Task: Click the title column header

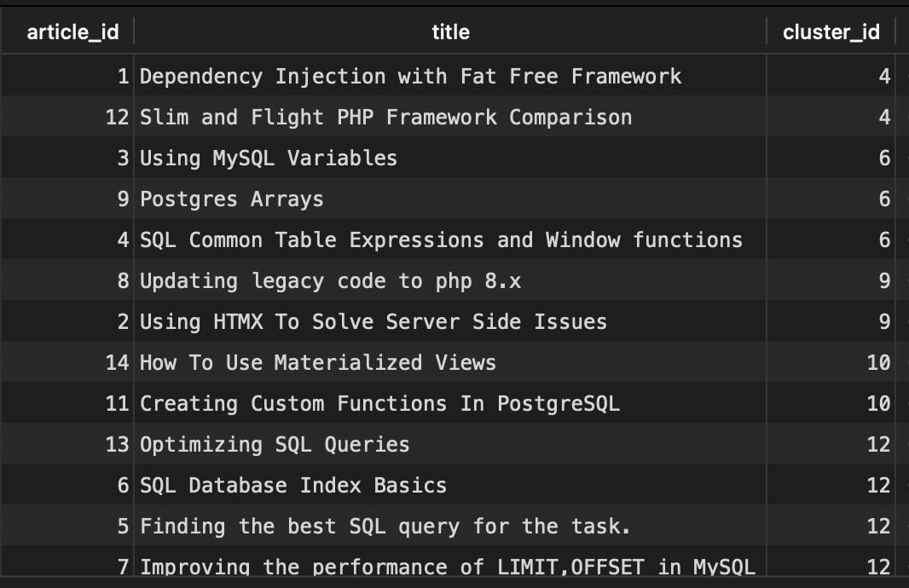Action: tap(450, 32)
